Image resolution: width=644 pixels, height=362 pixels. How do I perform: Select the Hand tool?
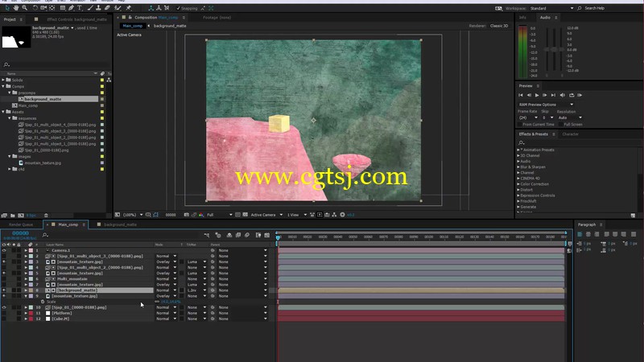tap(16, 8)
